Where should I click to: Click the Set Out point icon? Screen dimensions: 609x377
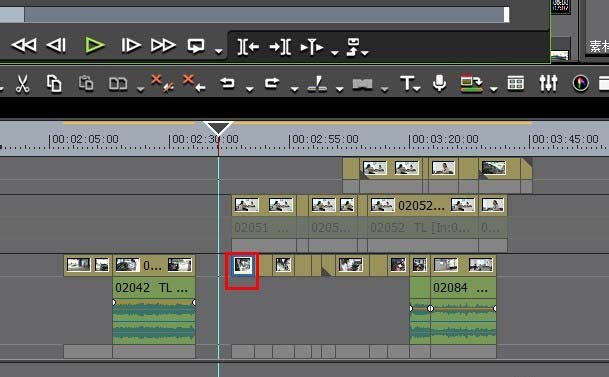point(280,47)
